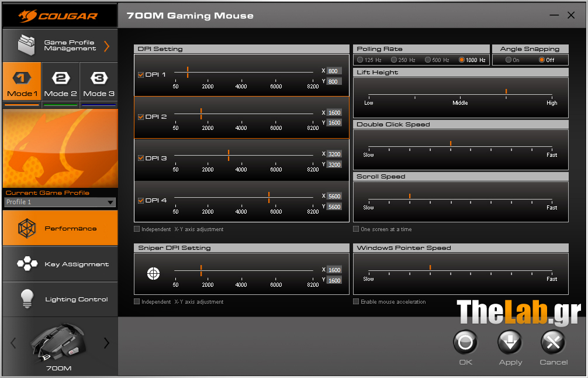
Task: Click the OK button
Action: point(465,342)
